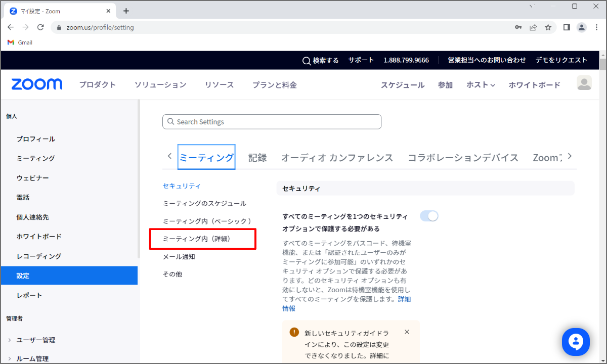607x364 pixels.
Task: Go back in browser history
Action: coord(11,27)
